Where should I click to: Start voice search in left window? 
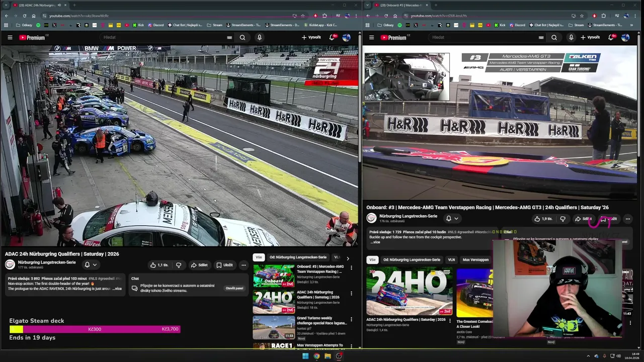click(260, 37)
